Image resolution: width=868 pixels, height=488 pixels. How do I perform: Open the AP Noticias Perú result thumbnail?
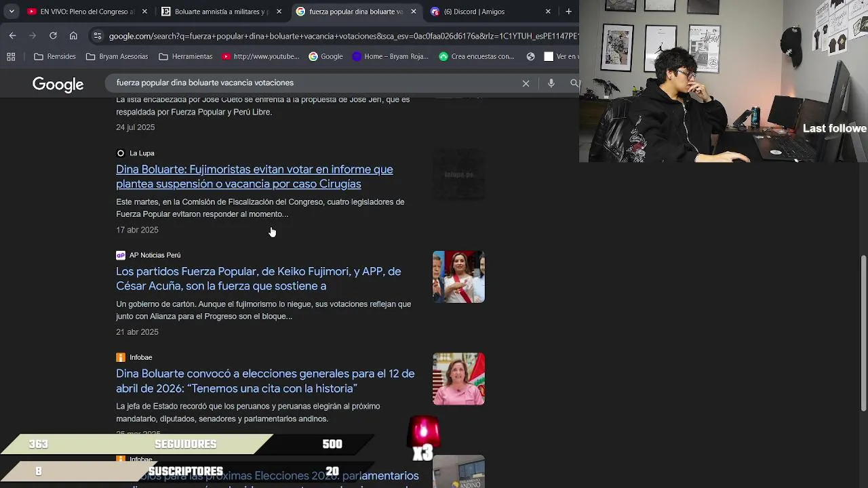[459, 277]
